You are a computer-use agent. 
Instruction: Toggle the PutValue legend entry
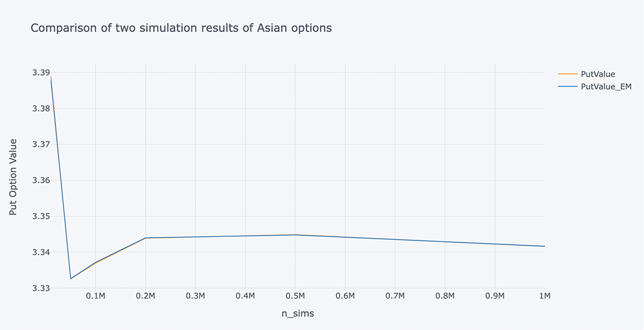[597, 74]
